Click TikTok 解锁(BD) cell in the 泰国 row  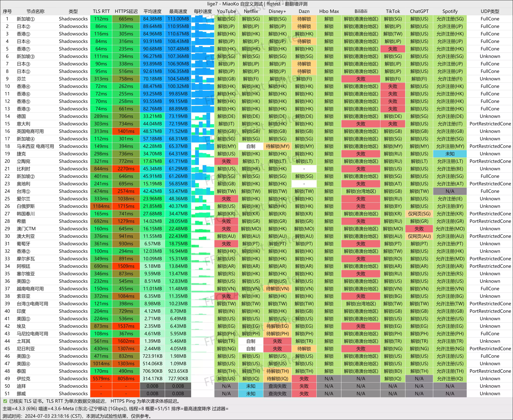point(393,371)
